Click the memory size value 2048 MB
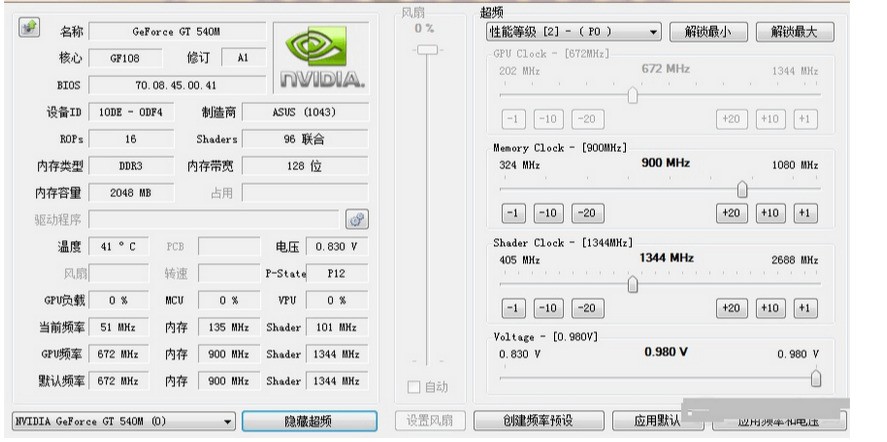 (131, 193)
